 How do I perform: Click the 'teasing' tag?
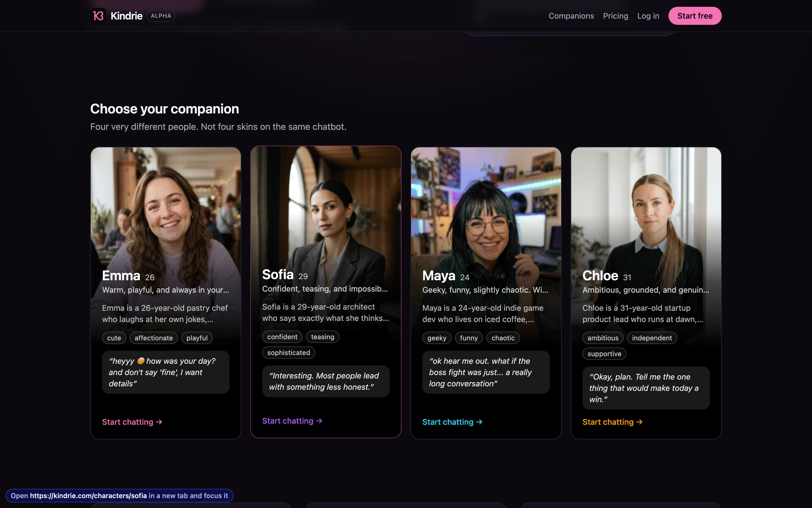pos(323,337)
